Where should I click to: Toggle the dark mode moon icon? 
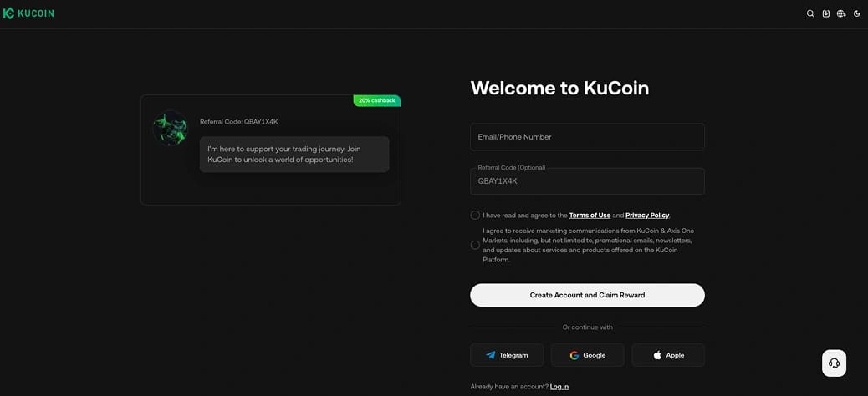pos(857,14)
